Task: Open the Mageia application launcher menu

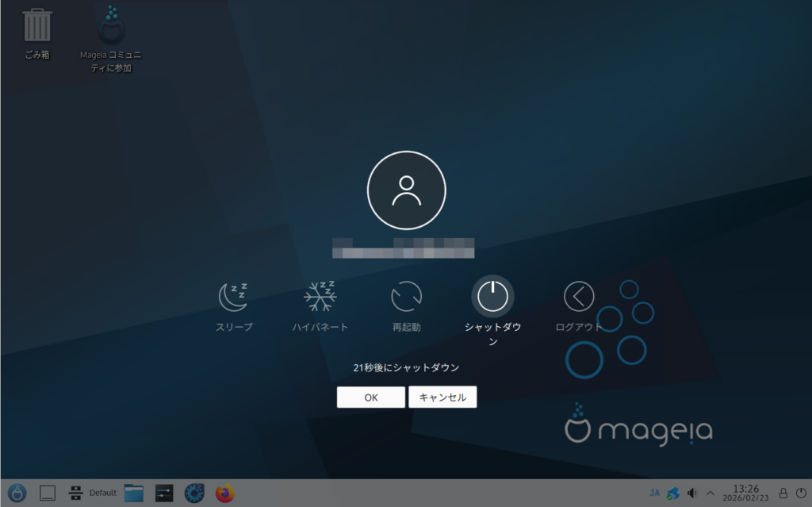Action: (17, 494)
